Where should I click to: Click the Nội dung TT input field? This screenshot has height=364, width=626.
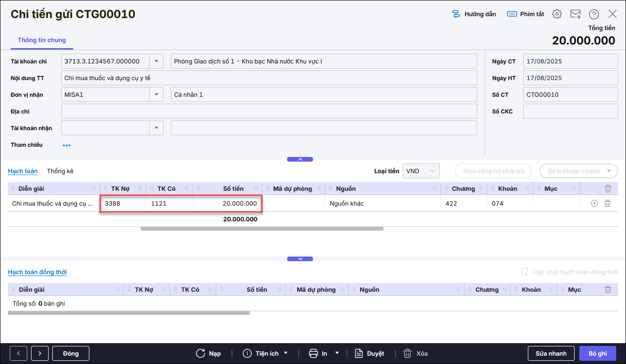[269, 78]
